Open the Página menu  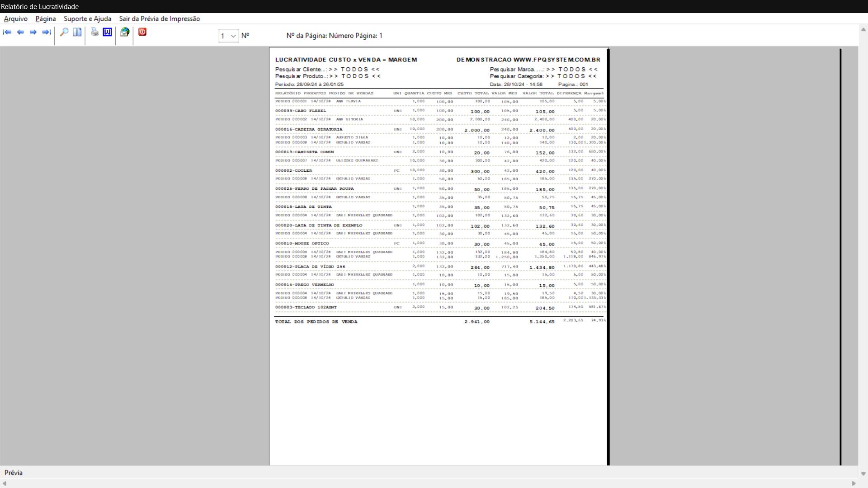[46, 19]
